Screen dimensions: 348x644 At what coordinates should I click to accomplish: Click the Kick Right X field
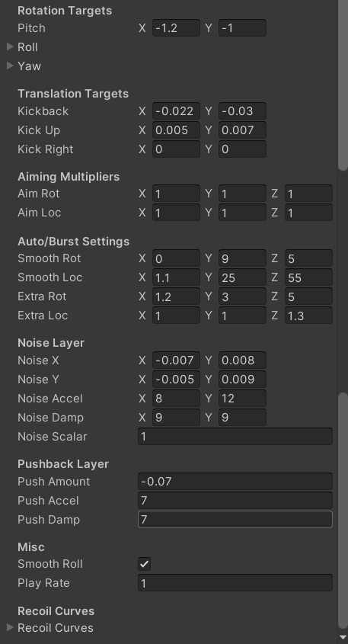[176, 149]
